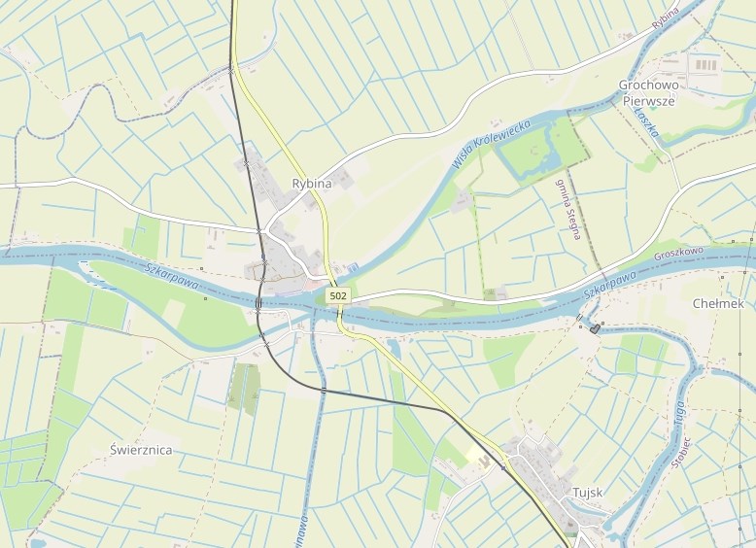Click the 502 road number shield
The width and height of the screenshot is (756, 548).
click(338, 296)
